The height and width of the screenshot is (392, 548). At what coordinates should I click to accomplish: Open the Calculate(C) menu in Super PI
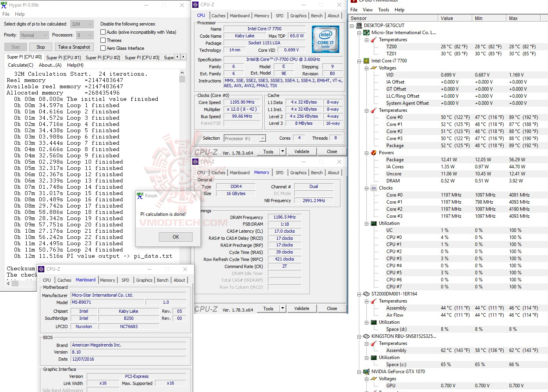20,65
